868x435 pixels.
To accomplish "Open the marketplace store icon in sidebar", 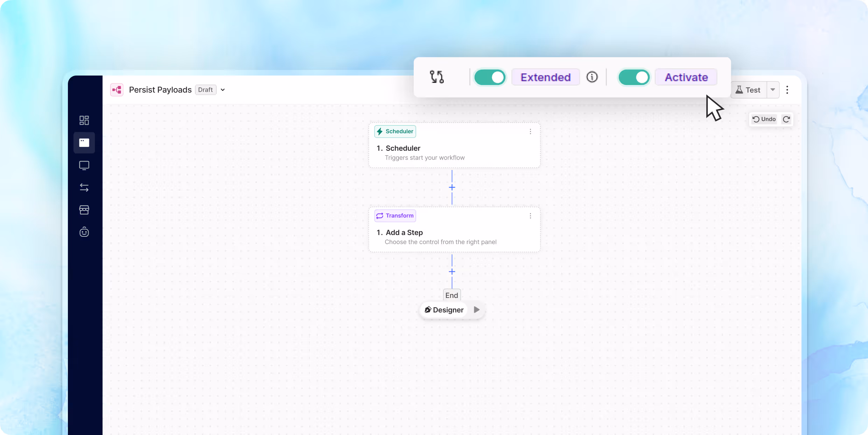I will click(84, 210).
